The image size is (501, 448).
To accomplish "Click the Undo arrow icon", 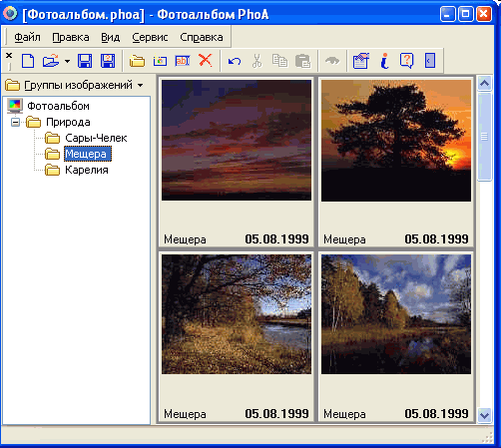I will (x=235, y=61).
